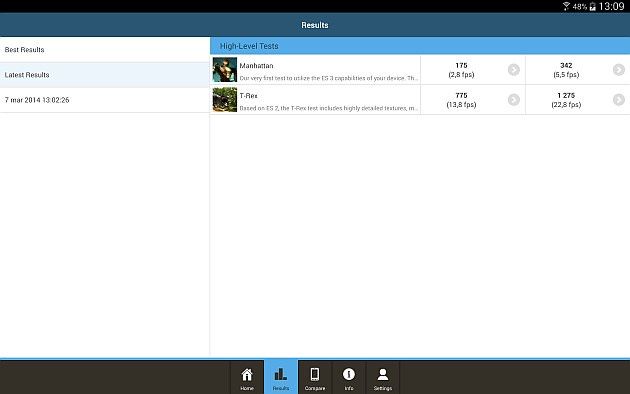Viewport: 630px width, 394px height.
Task: Open T-Rex 1 275 score detail arrow
Action: (619, 100)
